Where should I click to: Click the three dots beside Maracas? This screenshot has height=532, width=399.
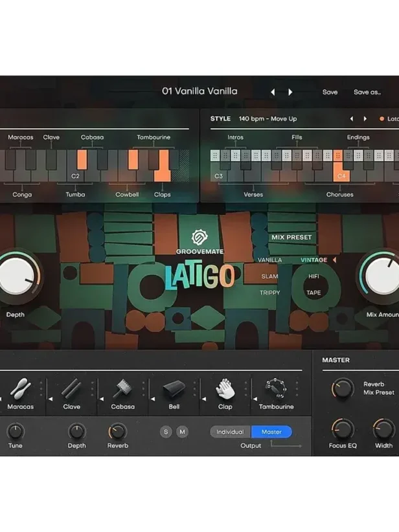(41, 389)
